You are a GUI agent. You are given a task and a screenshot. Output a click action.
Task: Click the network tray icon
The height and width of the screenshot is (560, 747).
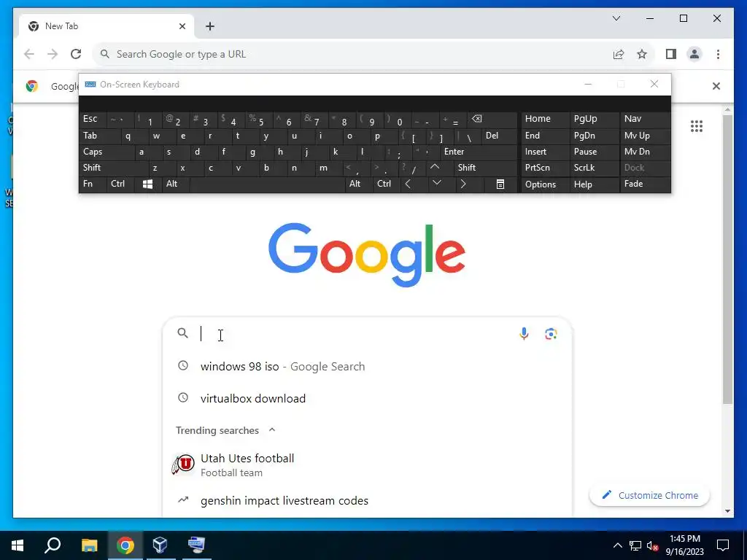click(635, 545)
